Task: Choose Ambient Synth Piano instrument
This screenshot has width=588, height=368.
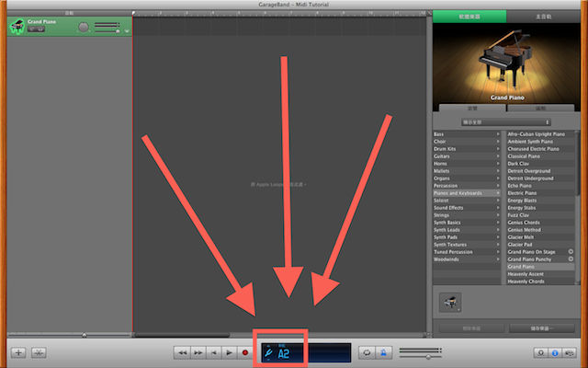Action: pos(540,142)
